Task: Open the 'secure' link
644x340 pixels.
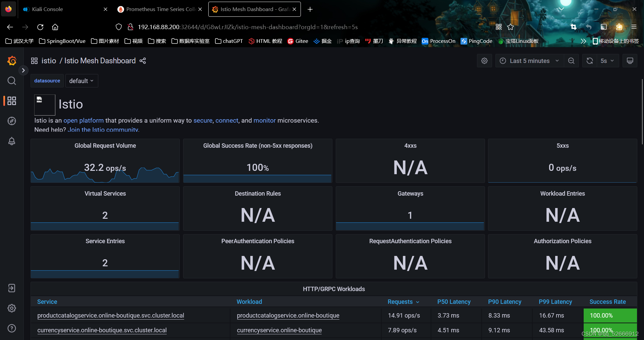Action: click(x=203, y=121)
